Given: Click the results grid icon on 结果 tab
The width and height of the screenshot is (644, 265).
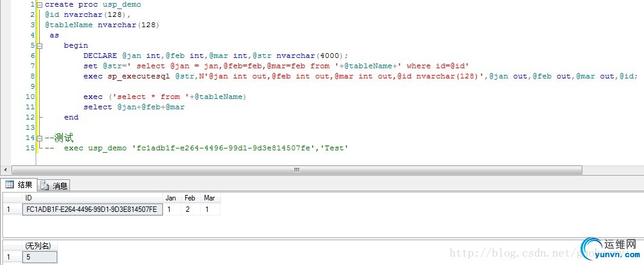Looking at the screenshot, I should click(x=10, y=185).
